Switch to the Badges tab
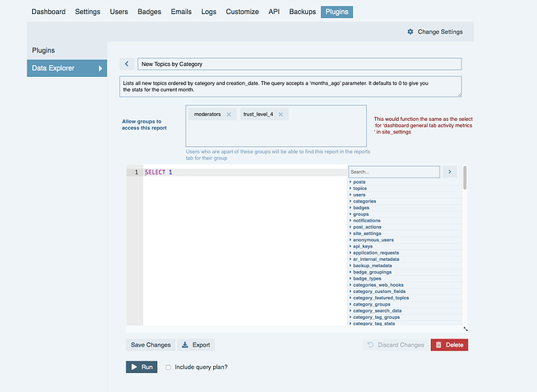537x392 pixels. (149, 12)
